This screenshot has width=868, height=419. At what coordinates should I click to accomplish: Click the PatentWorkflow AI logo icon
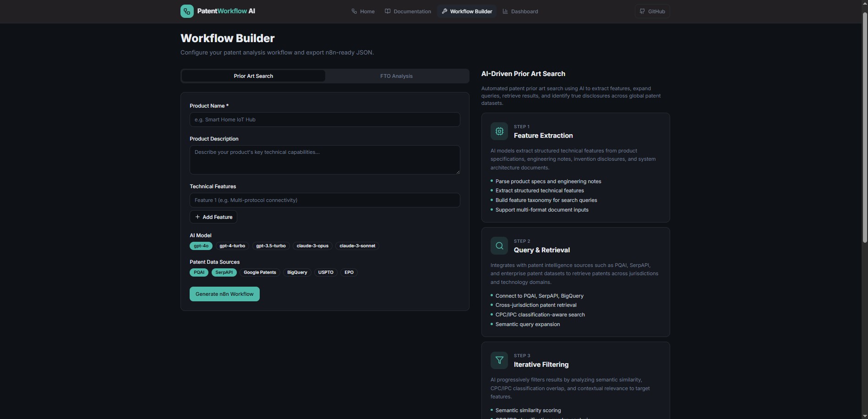[187, 11]
